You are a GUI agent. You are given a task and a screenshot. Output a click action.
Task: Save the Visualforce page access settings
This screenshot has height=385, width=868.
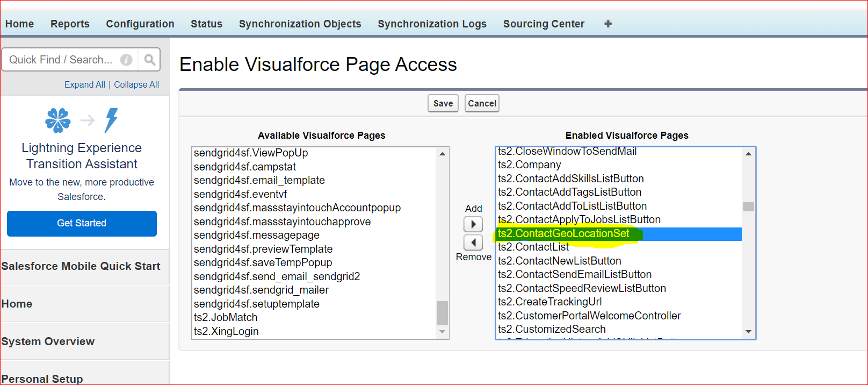(x=443, y=103)
